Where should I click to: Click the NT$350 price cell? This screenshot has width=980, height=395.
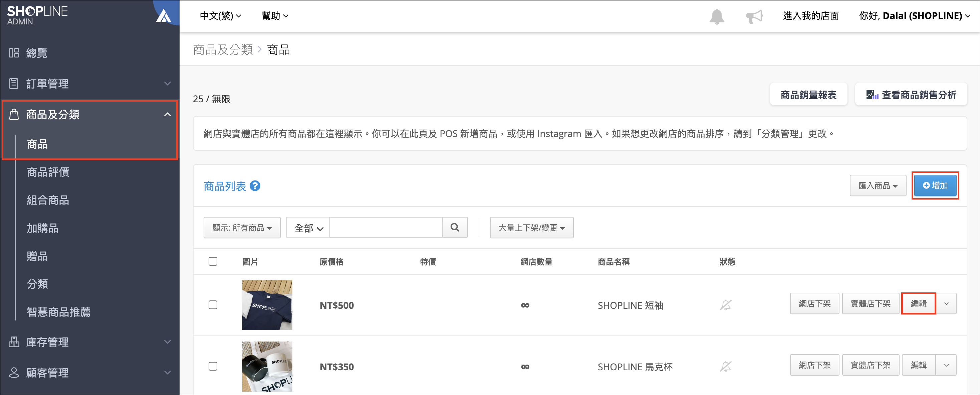[337, 367]
